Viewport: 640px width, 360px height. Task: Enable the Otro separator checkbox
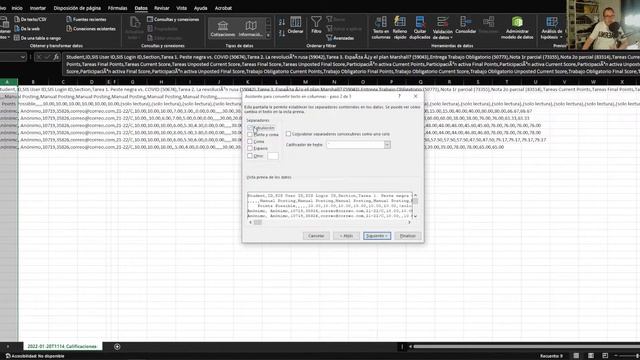pos(250,156)
